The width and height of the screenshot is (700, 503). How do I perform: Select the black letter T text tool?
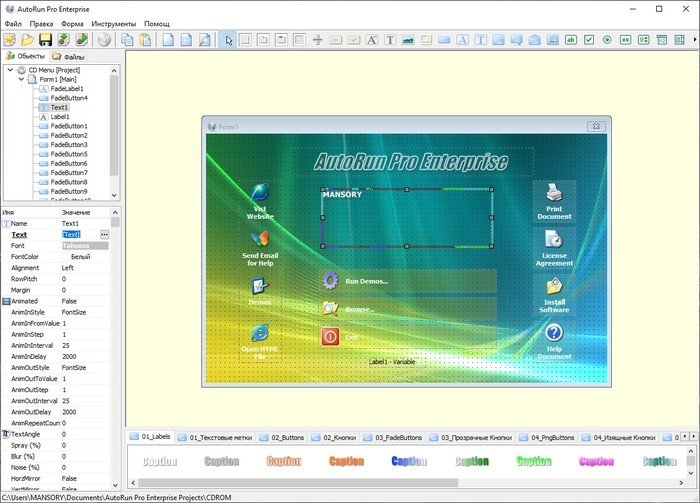point(390,40)
